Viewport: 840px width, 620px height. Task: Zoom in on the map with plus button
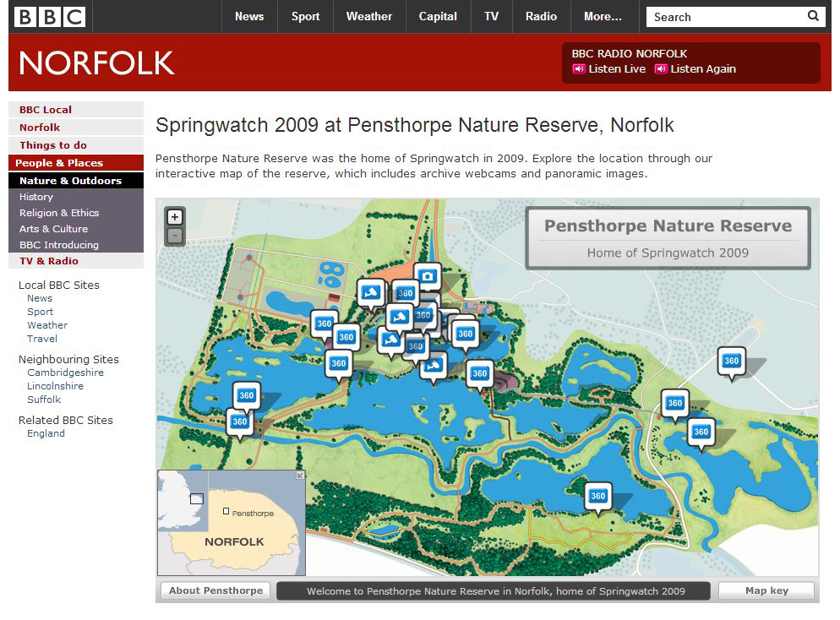point(175,217)
